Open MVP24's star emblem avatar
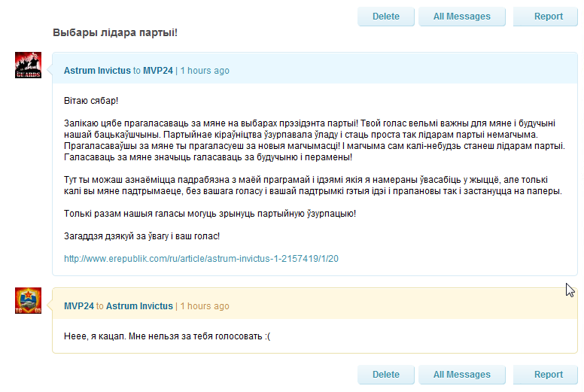The image size is (584, 392). tap(28, 300)
